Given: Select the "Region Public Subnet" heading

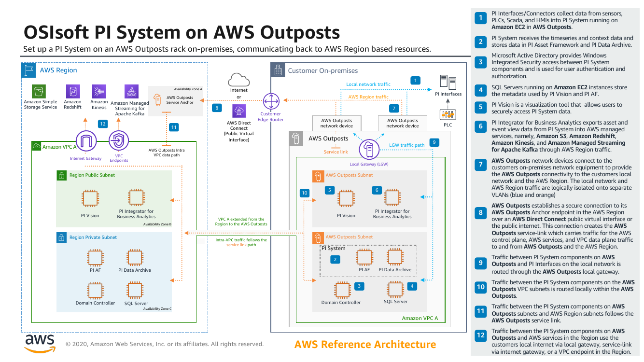Looking at the screenshot, I should click(92, 175).
